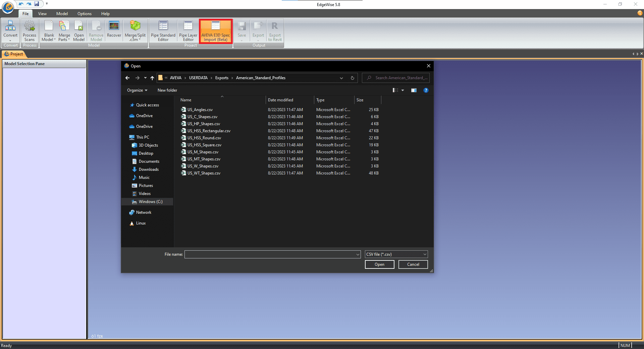This screenshot has height=349, width=644.
Task: Expand address bar history dropdown
Action: [341, 78]
